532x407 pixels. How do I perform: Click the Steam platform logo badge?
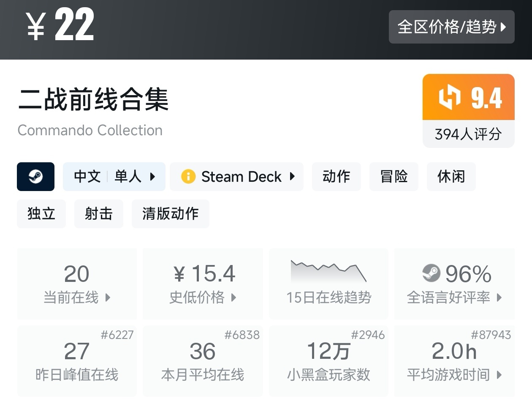(35, 177)
